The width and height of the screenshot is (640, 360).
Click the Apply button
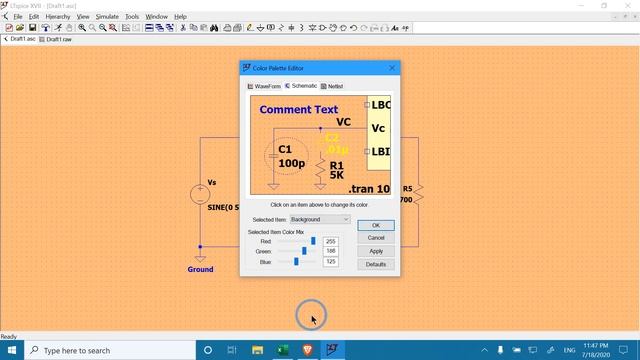376,251
